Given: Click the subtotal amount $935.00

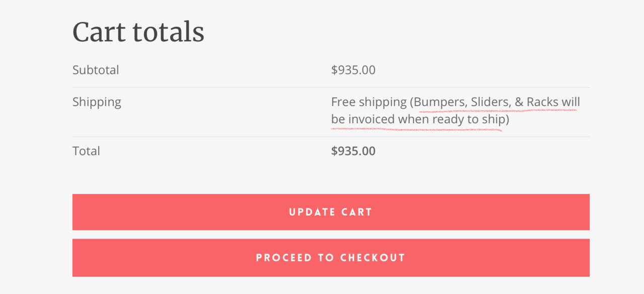Looking at the screenshot, I should [353, 70].
